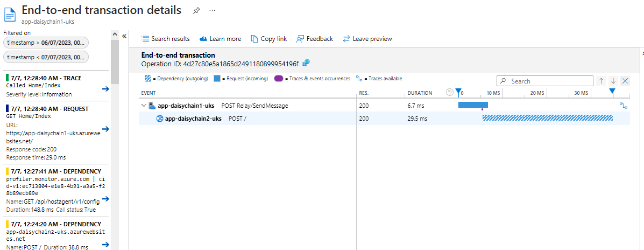Click the 6.7 ms duration value
644x250 pixels.
[416, 106]
